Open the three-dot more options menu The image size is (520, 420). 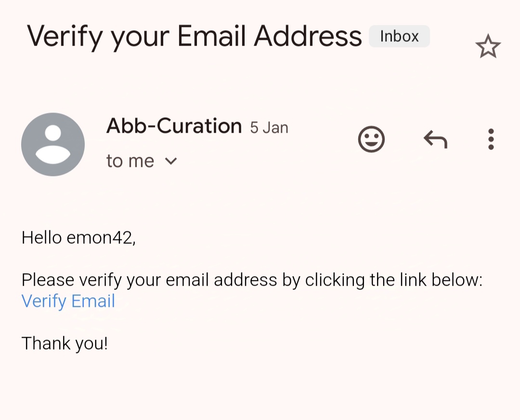coord(491,140)
